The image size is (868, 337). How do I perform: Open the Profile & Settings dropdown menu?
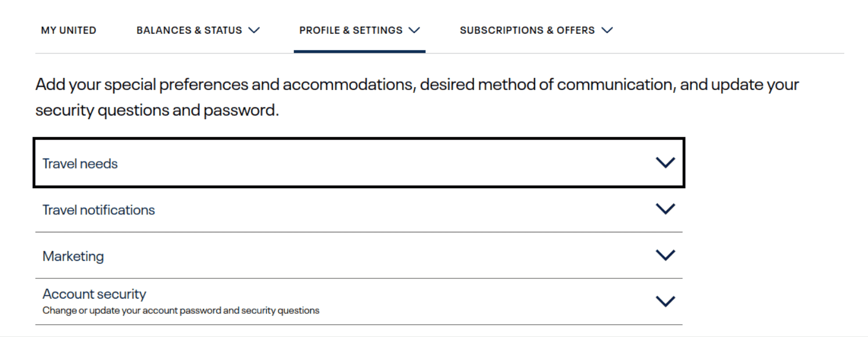click(x=351, y=30)
